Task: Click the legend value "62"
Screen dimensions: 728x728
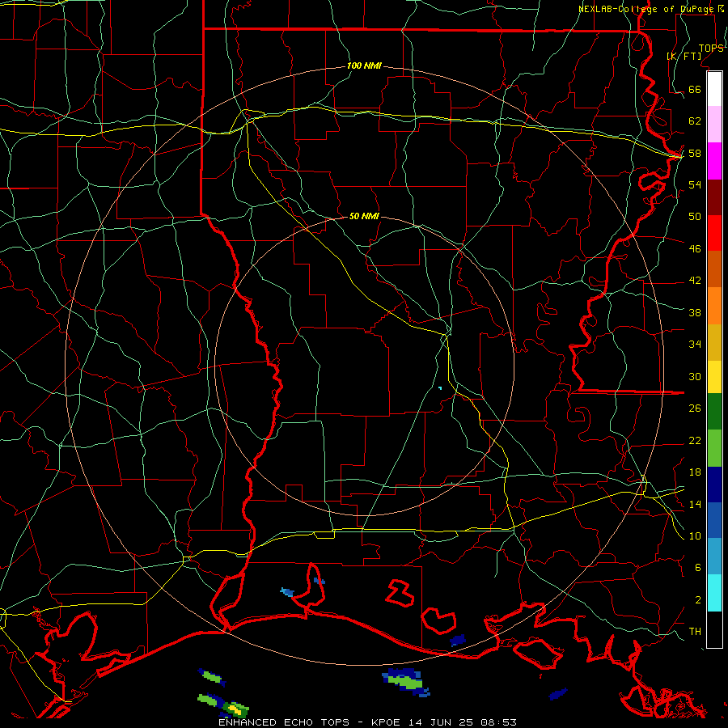Action: tap(695, 121)
